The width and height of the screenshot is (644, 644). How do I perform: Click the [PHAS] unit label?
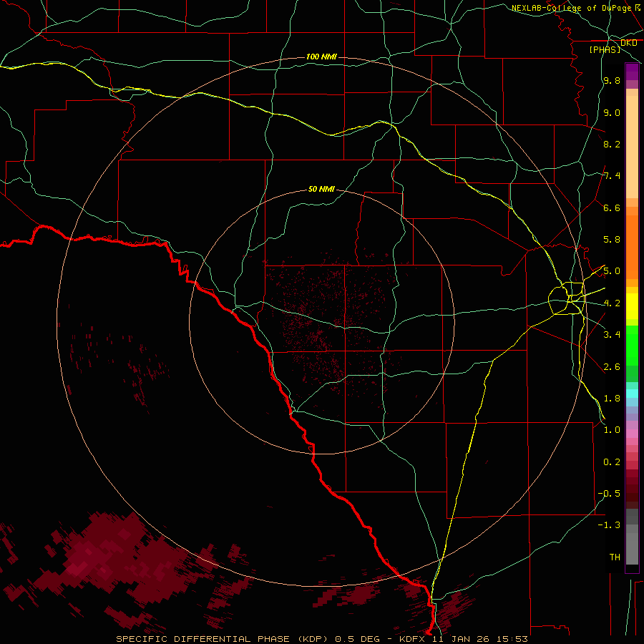pyautogui.click(x=605, y=49)
